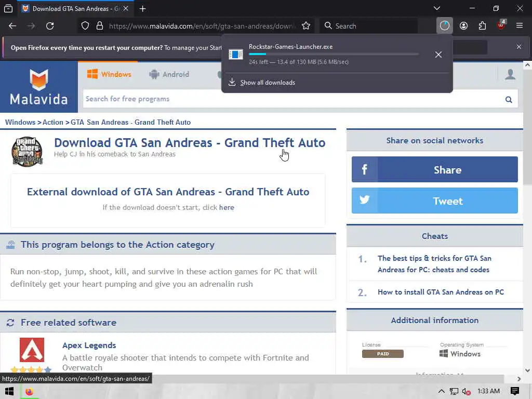Click the Firefox back arrow
The height and width of the screenshot is (399, 532).
click(12, 26)
